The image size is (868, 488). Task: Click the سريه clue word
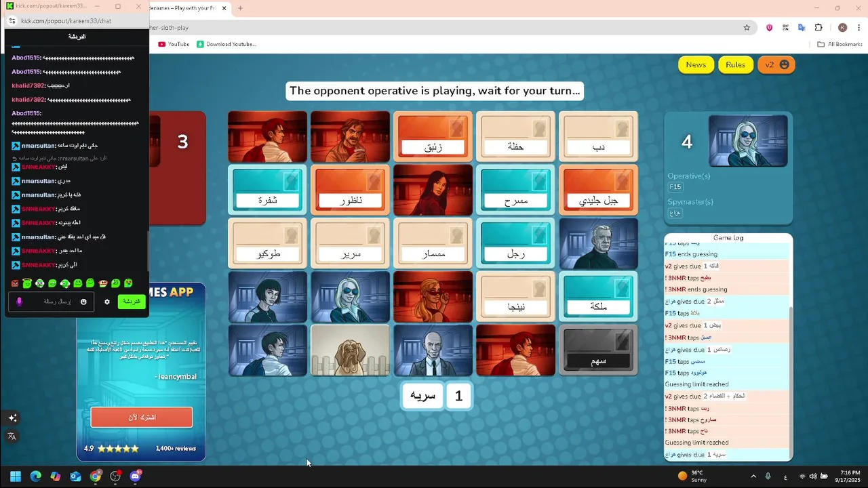(422, 396)
